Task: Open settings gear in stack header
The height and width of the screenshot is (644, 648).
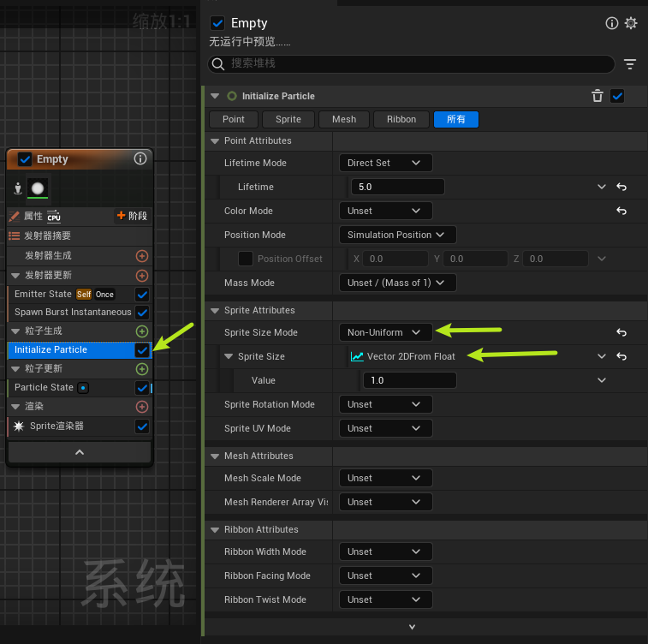Action: click(x=631, y=23)
